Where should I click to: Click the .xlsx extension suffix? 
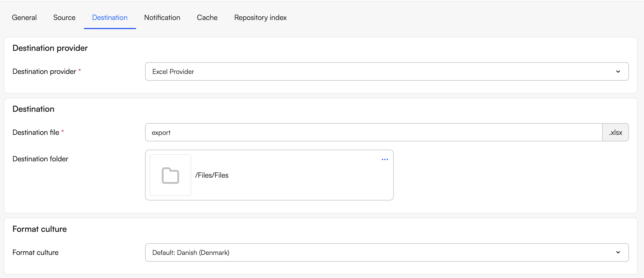pos(616,133)
